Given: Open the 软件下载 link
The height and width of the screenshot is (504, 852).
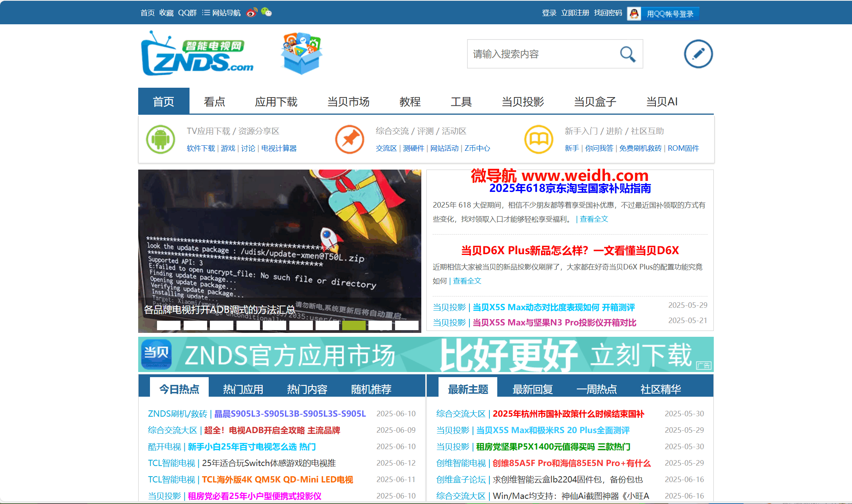Looking at the screenshot, I should point(201,148).
